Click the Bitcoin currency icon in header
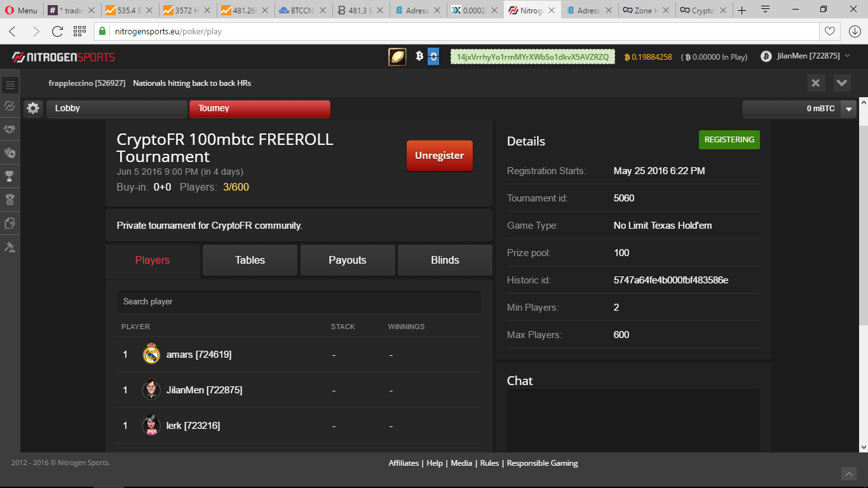Image resolution: width=868 pixels, height=488 pixels. coord(419,57)
